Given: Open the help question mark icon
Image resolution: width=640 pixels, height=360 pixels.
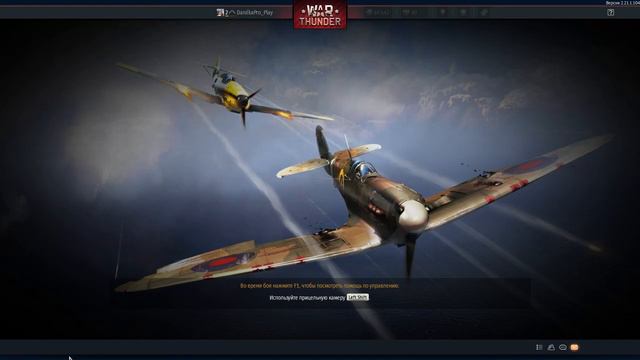Looking at the screenshot, I should point(611,13).
